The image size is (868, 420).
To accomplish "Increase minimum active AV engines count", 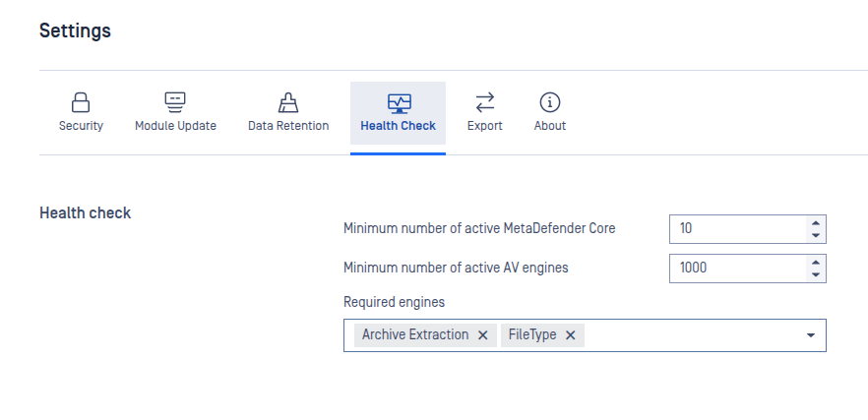I will 815,262.
